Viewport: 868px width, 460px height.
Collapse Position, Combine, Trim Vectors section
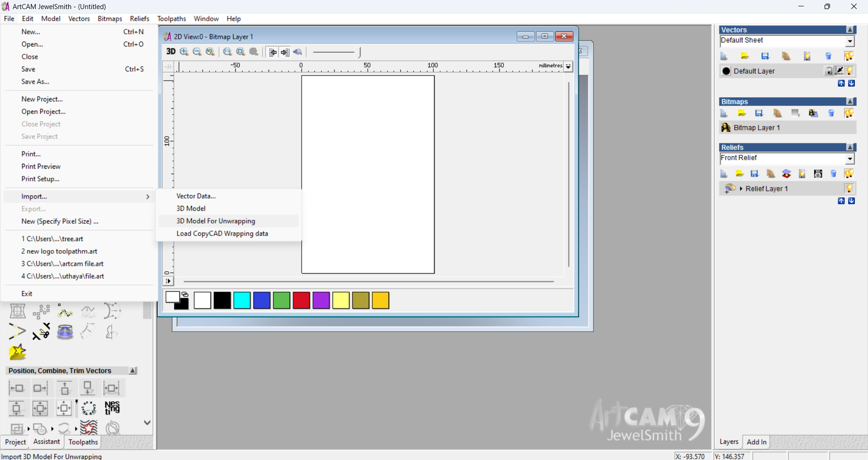pyautogui.click(x=133, y=370)
